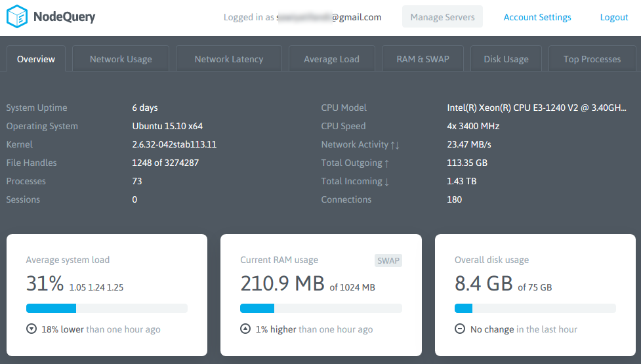The height and width of the screenshot is (364, 641).
Task: Click 'CPU Model' label
Action: coord(343,108)
